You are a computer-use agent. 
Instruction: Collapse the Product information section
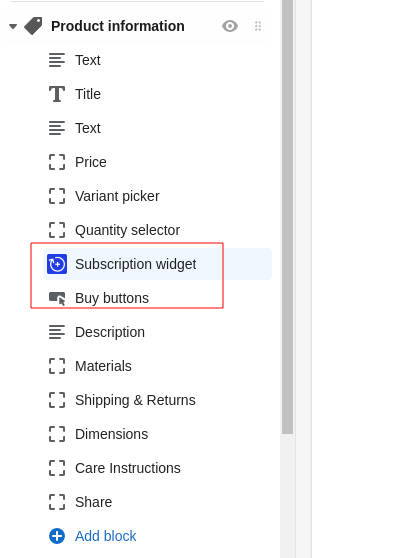pyautogui.click(x=13, y=26)
